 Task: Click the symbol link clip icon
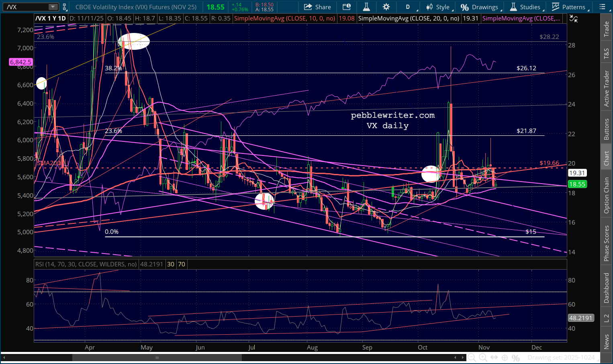65,7
